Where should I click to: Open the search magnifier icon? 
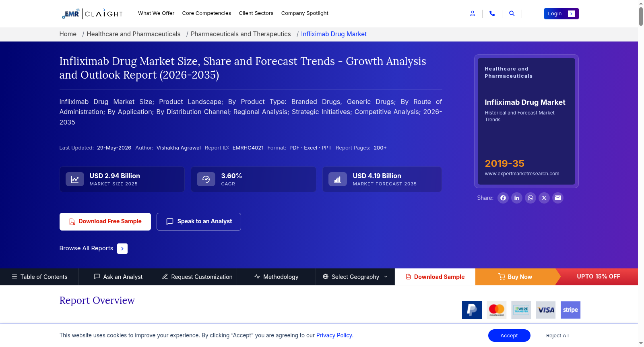click(x=512, y=13)
